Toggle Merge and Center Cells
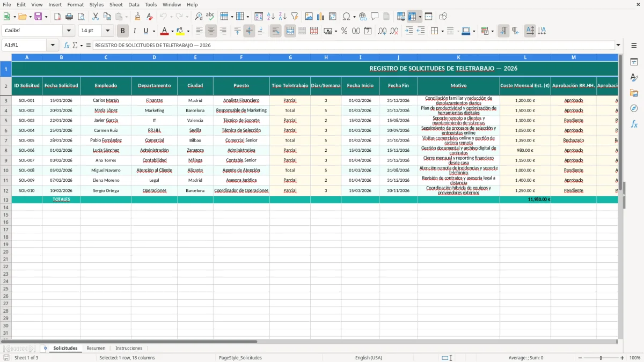The image size is (644, 362). pyautogui.click(x=290, y=31)
